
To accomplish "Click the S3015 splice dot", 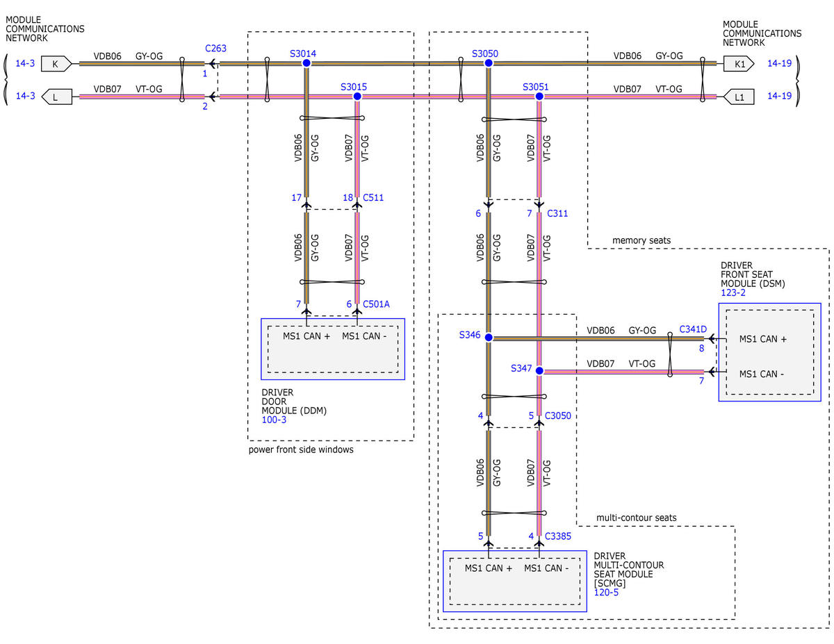I will click(357, 97).
